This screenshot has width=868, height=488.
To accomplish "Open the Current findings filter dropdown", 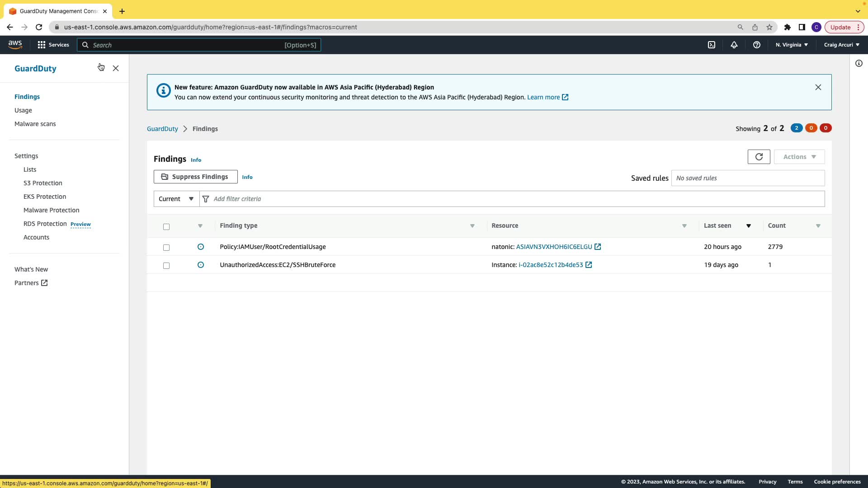I will click(x=176, y=199).
